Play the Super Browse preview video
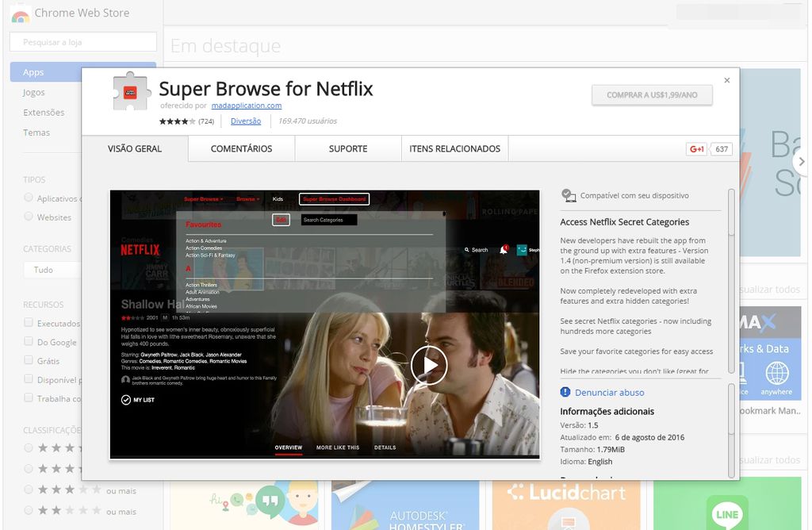 click(429, 365)
